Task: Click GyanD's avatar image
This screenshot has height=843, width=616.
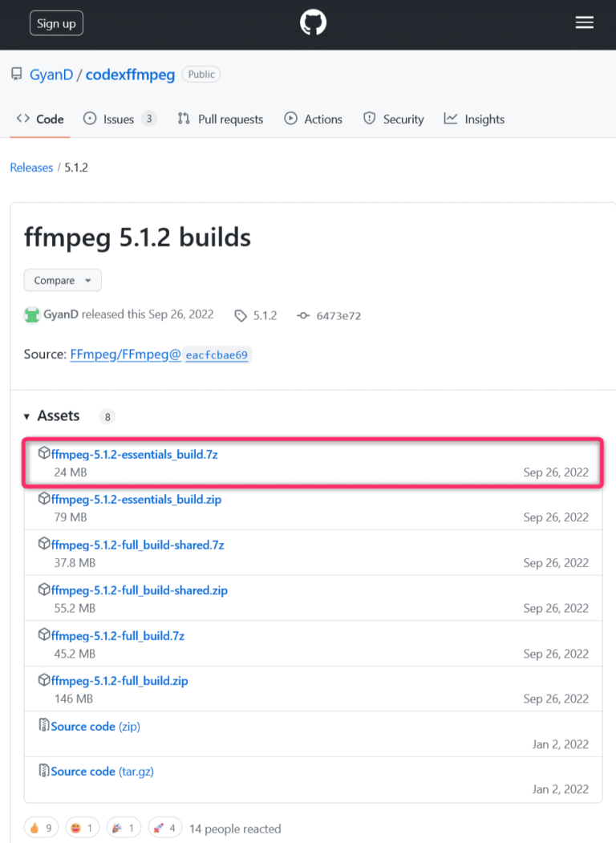Action: coord(32,315)
